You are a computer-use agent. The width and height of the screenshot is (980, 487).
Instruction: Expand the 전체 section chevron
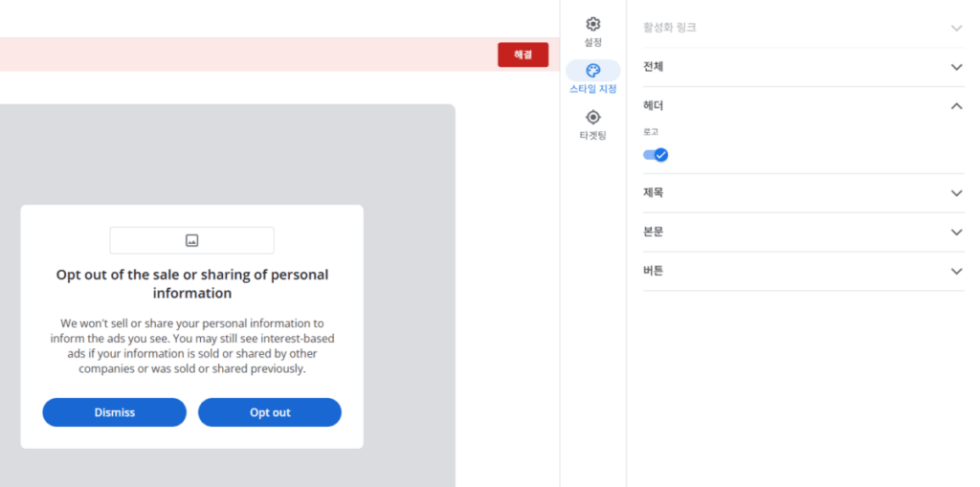(956, 67)
